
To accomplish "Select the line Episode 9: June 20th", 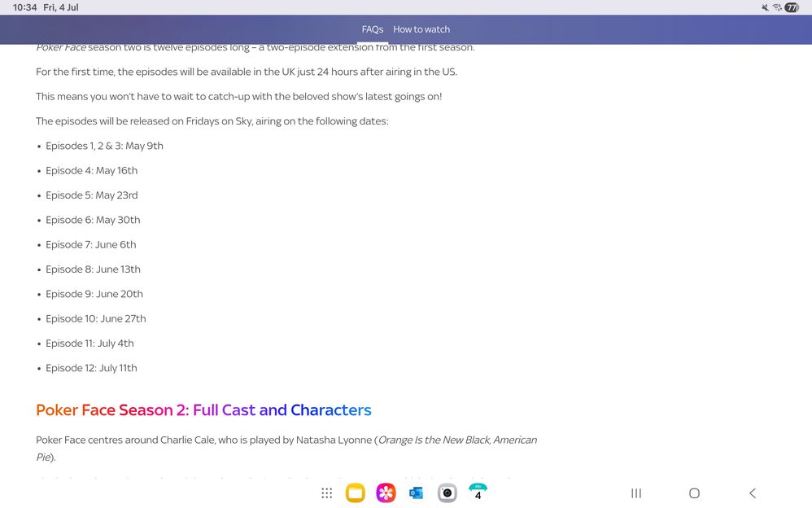I will [x=94, y=294].
